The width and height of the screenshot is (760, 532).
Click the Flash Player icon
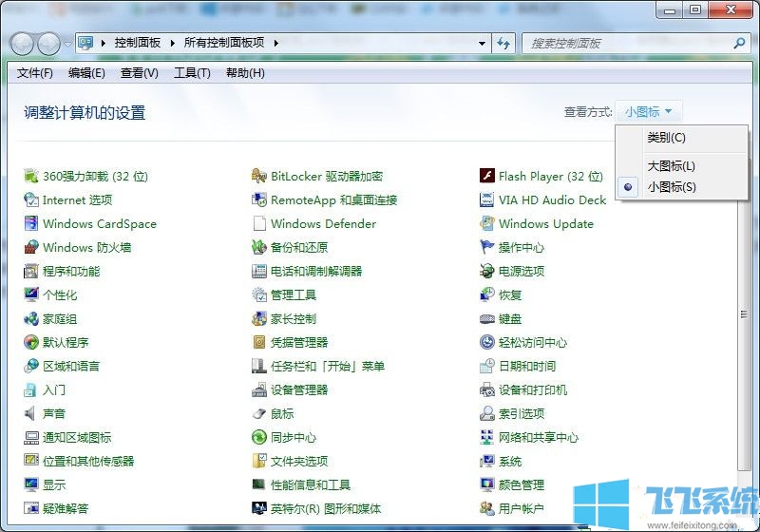[487, 176]
